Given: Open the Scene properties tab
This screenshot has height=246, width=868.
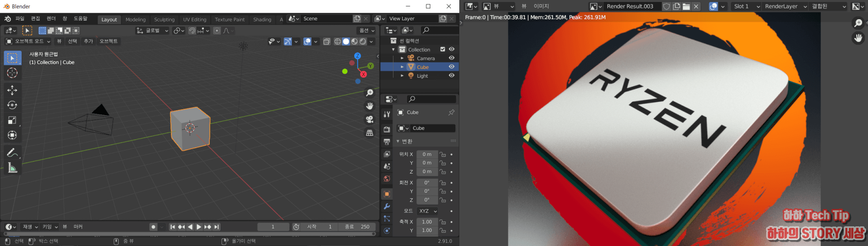Looking at the screenshot, I should point(387,166).
